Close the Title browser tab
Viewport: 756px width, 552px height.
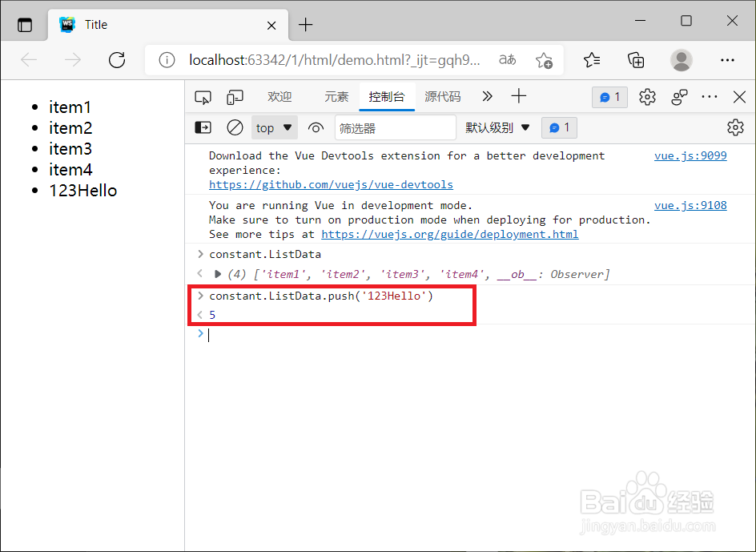[271, 25]
